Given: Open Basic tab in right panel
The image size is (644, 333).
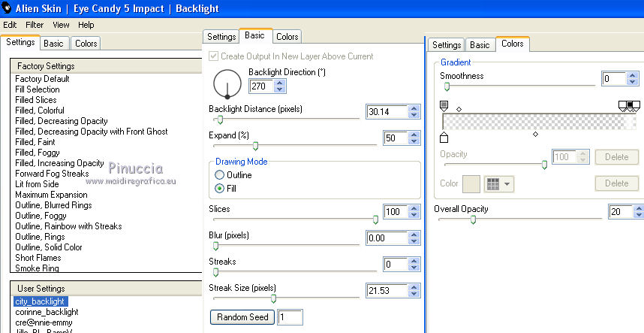Looking at the screenshot, I should (x=480, y=44).
